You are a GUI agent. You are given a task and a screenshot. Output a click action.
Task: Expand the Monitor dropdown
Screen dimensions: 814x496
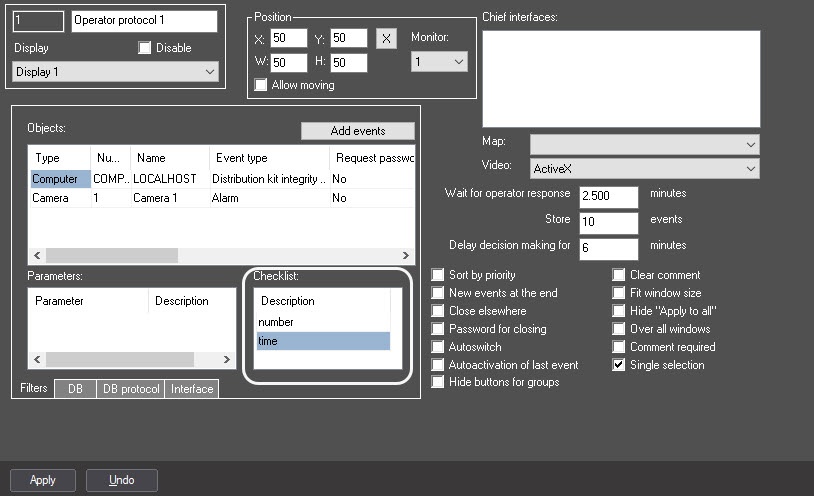coord(439,62)
